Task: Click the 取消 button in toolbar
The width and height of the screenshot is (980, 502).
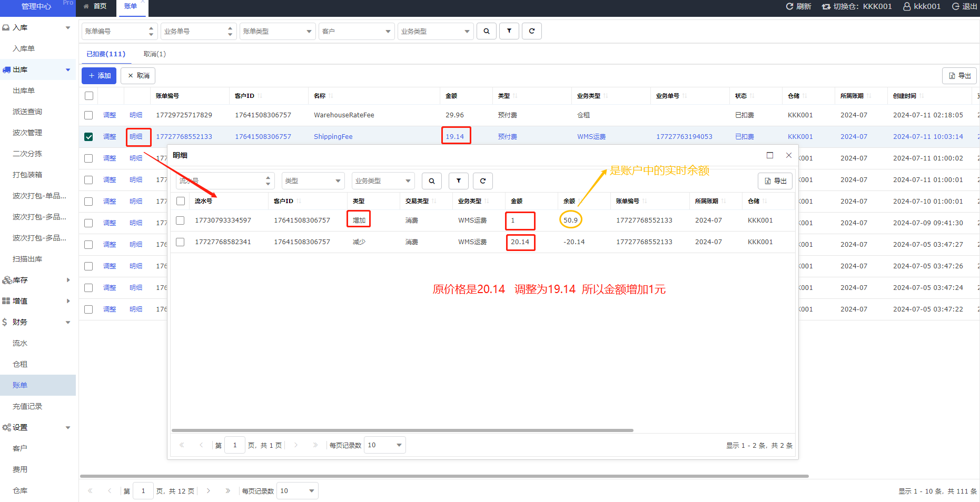Action: pos(138,76)
